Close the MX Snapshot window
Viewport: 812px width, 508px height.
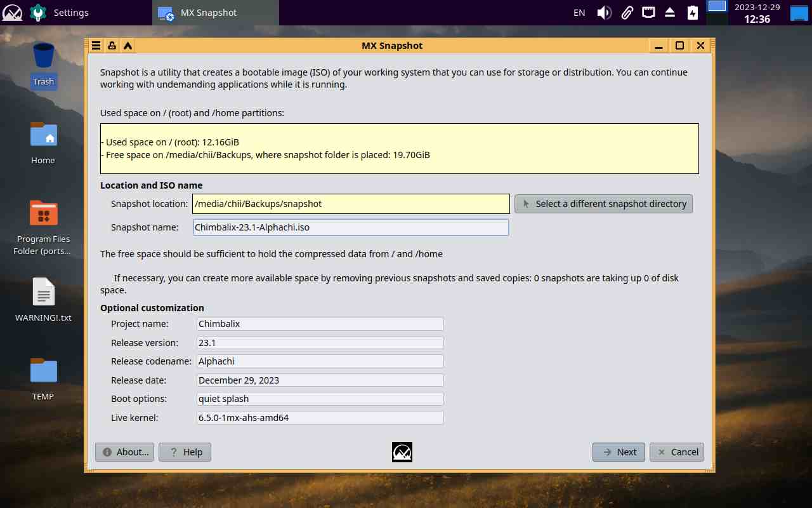pyautogui.click(x=700, y=46)
